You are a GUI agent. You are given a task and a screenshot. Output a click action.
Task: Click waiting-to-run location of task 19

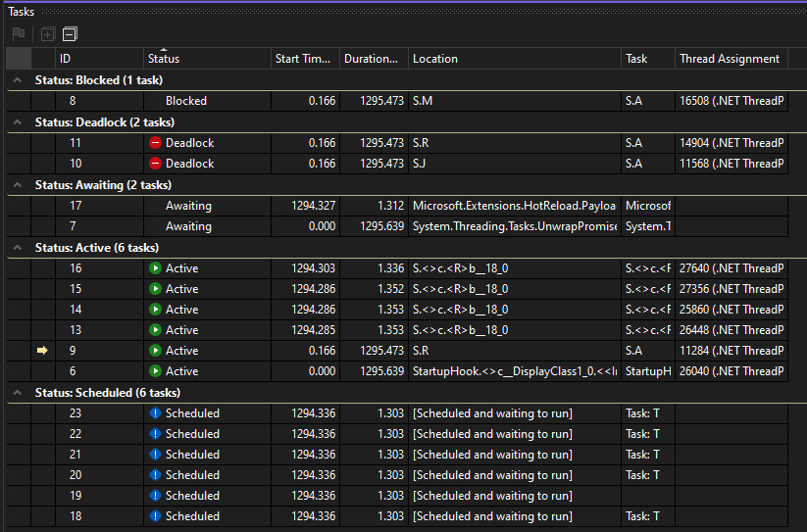pyautogui.click(x=492, y=496)
